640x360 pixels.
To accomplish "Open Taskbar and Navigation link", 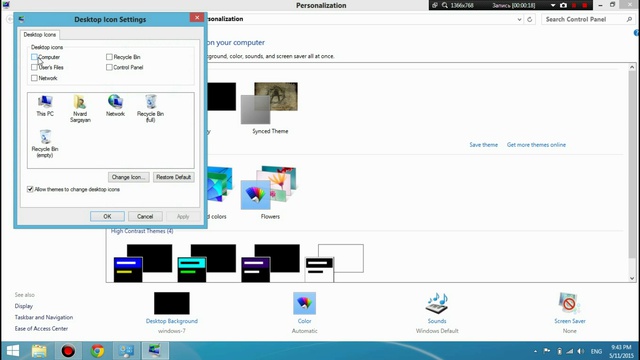I will click(44, 317).
